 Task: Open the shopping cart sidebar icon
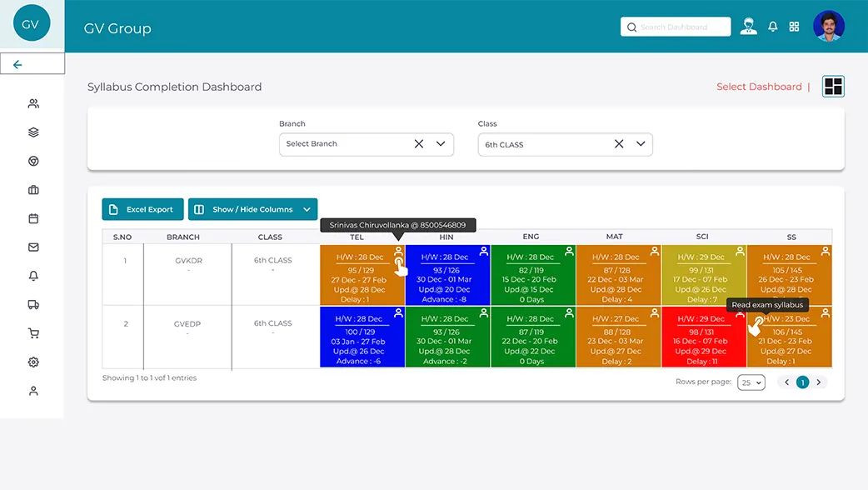[33, 333]
